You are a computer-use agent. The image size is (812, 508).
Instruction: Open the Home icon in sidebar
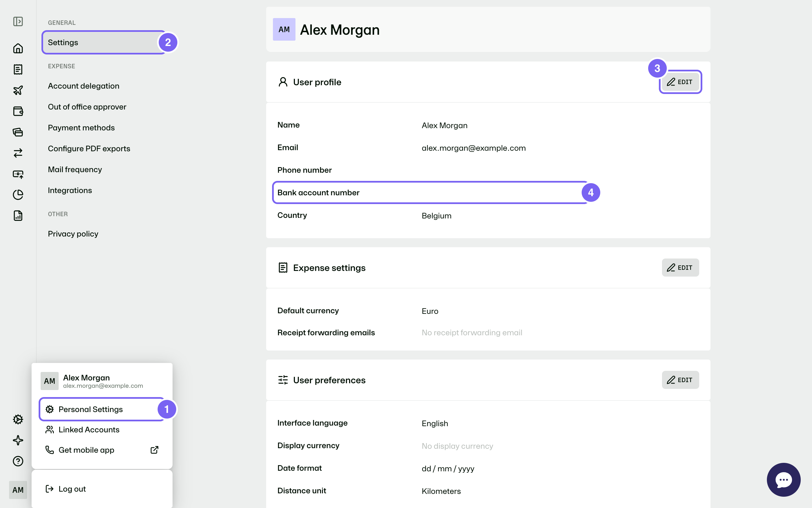[x=18, y=48]
